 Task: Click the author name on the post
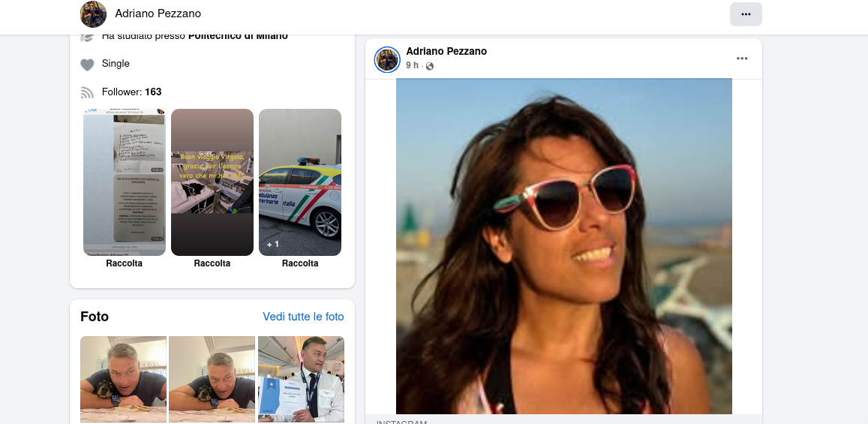click(x=446, y=51)
